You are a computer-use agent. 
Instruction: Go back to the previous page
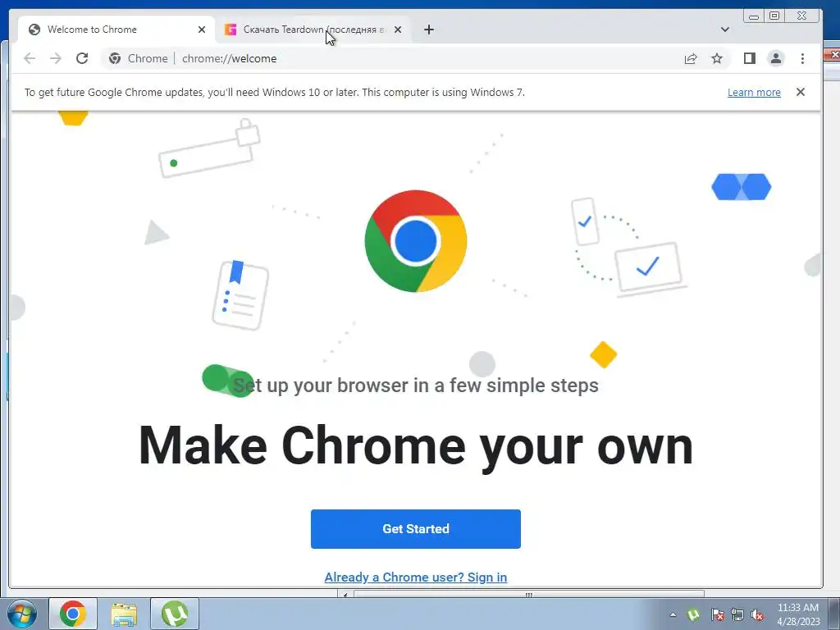30,58
